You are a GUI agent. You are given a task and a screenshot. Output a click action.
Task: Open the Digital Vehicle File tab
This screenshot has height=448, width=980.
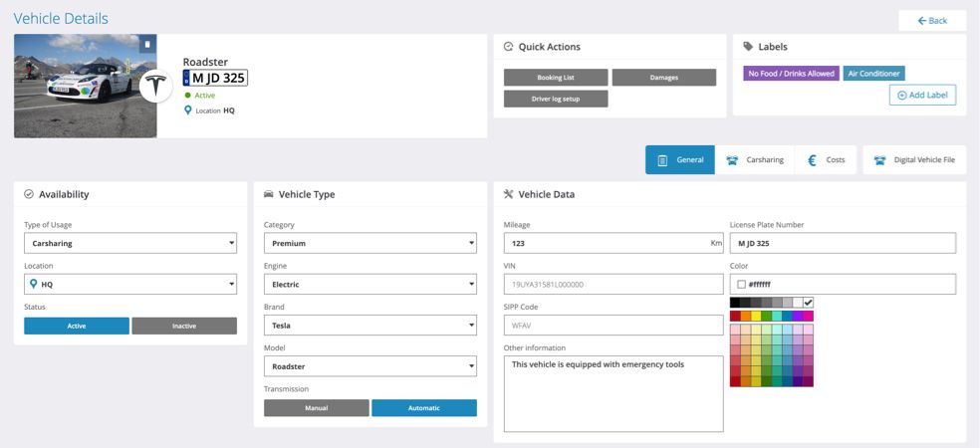[x=914, y=160]
